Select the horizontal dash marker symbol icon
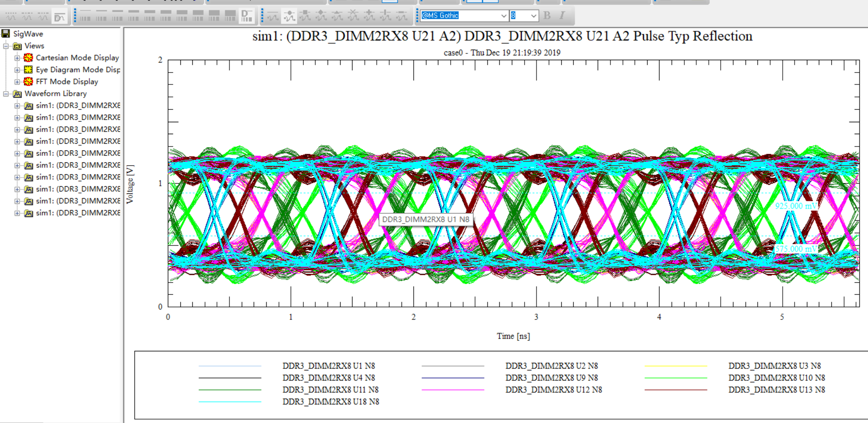The width and height of the screenshot is (868, 423). tap(402, 16)
